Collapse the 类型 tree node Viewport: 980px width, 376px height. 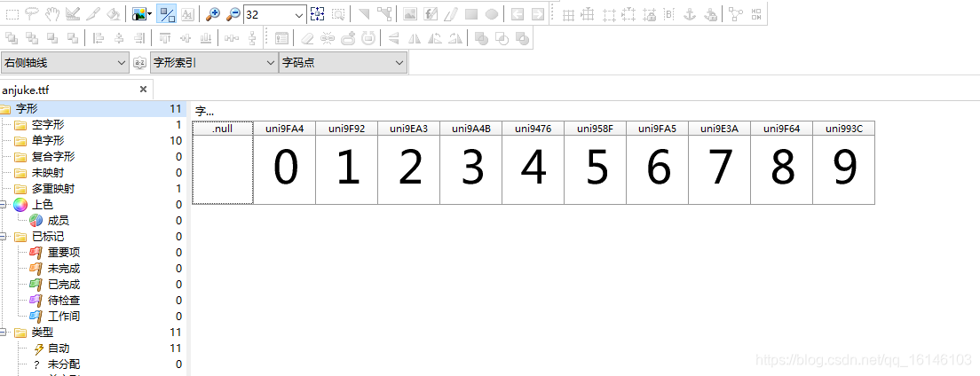click(4, 333)
